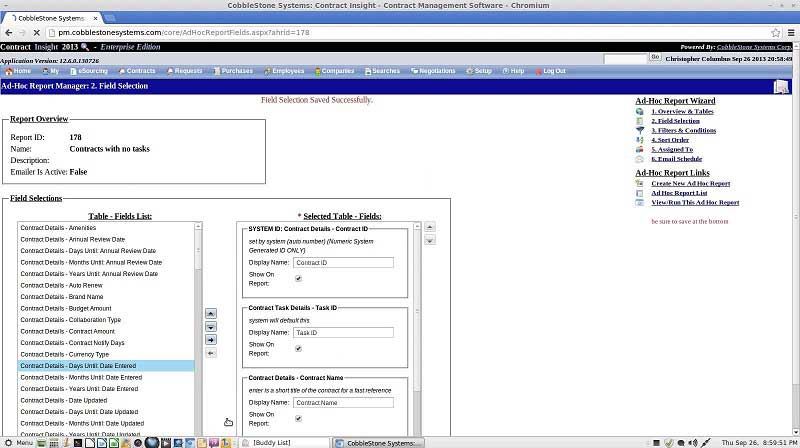Click Log Out in the navigation bar
The width and height of the screenshot is (800, 448).
coord(551,71)
